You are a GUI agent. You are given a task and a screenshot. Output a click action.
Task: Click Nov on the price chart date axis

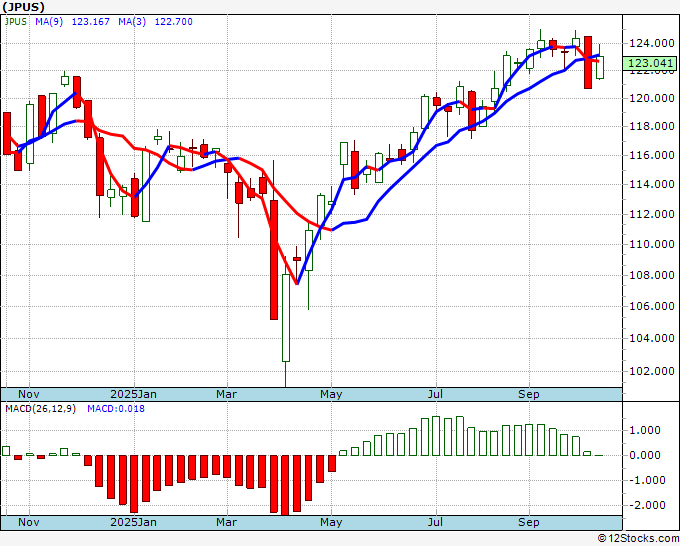(29, 394)
